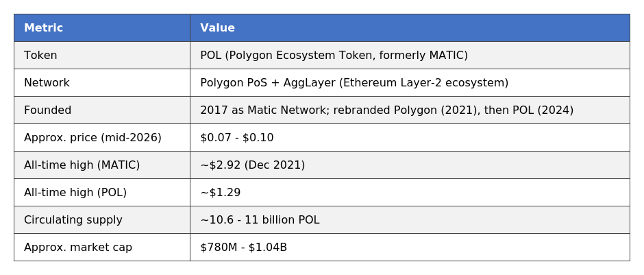
Task: Click the ~$1.29 value cell
Action: point(410,193)
